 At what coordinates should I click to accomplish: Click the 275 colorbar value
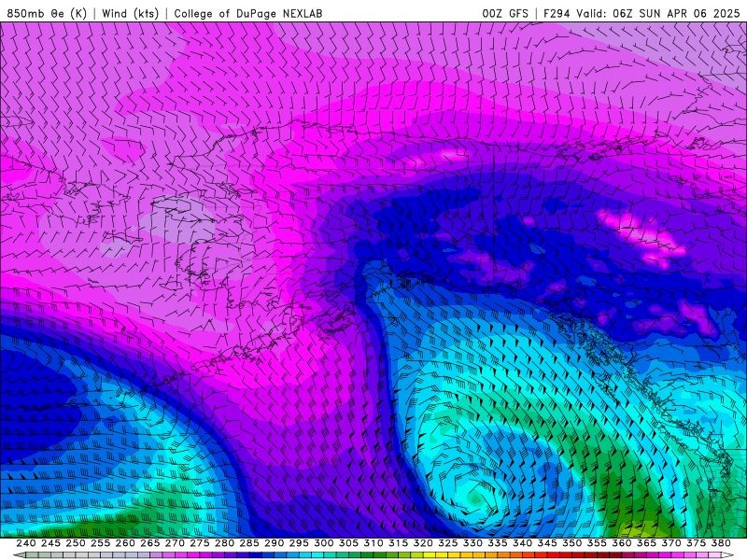(199, 543)
